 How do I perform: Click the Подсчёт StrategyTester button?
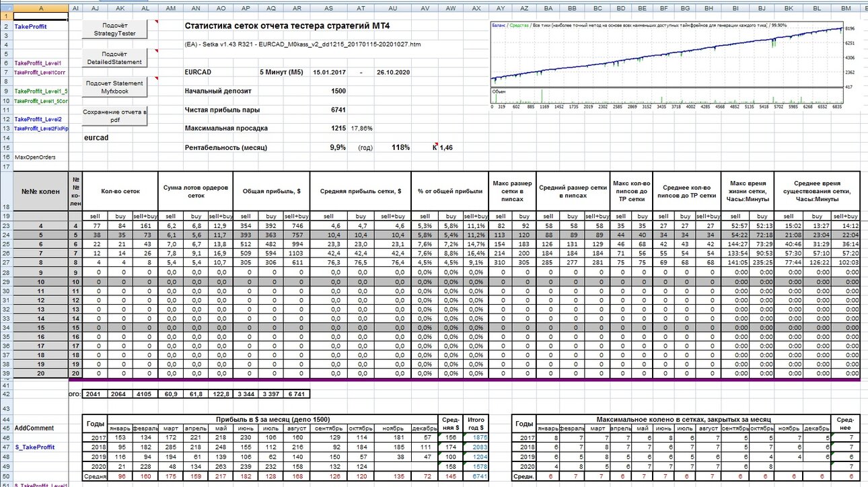pos(114,29)
